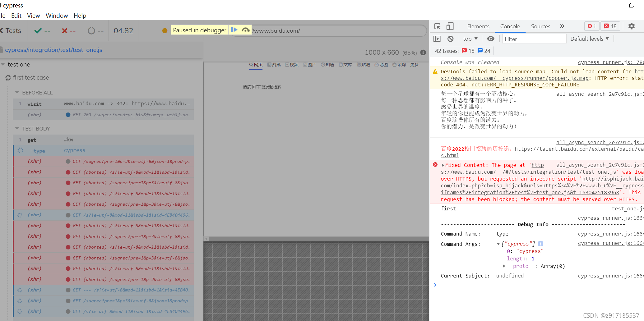Select element inspector tool in DevTools
The height and width of the screenshot is (321, 644).
tap(438, 26)
